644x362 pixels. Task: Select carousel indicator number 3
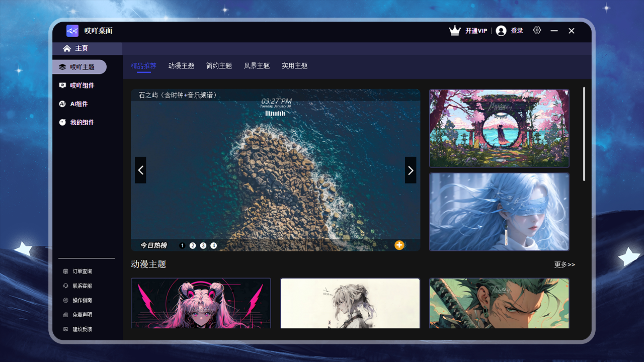[x=203, y=245]
